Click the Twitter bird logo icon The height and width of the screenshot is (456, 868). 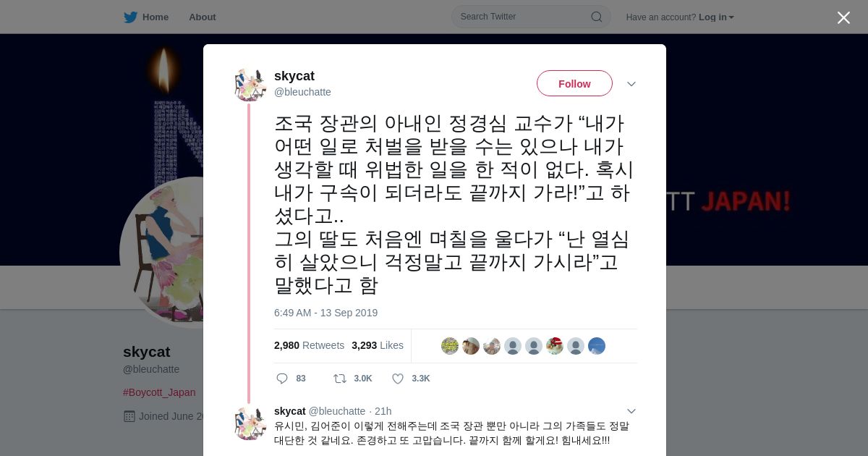130,17
